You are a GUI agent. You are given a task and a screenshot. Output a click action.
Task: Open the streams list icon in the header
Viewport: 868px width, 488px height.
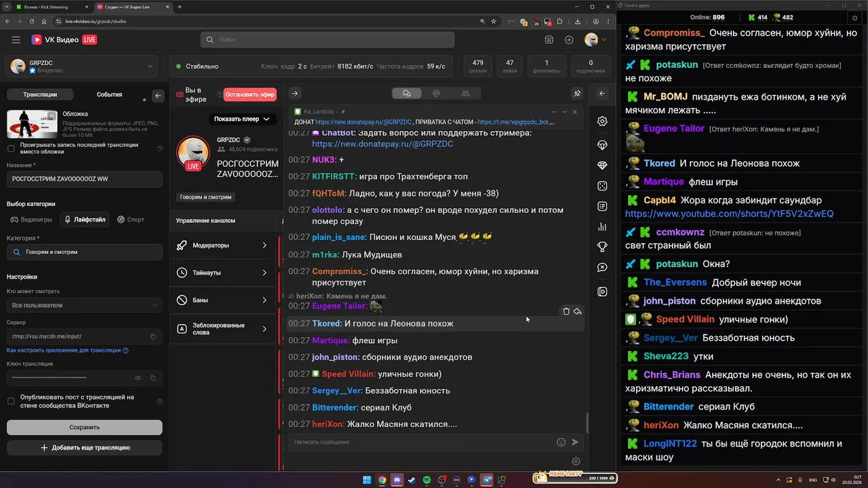pos(549,40)
